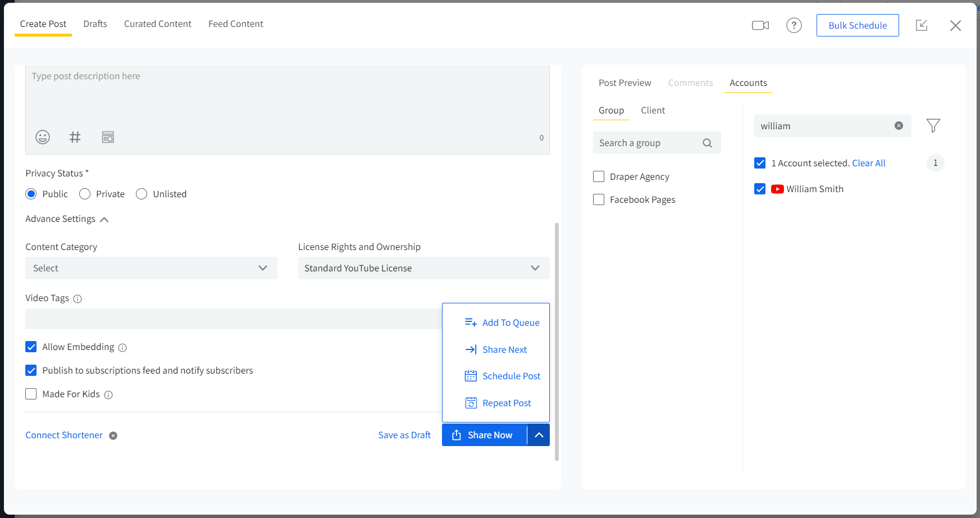Select the Private privacy option
Screen dimensions: 980x518
pyautogui.click(x=85, y=194)
